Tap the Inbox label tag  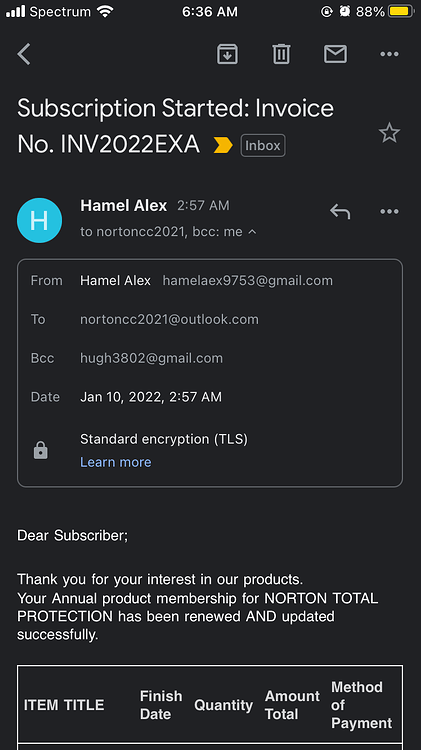coord(263,145)
